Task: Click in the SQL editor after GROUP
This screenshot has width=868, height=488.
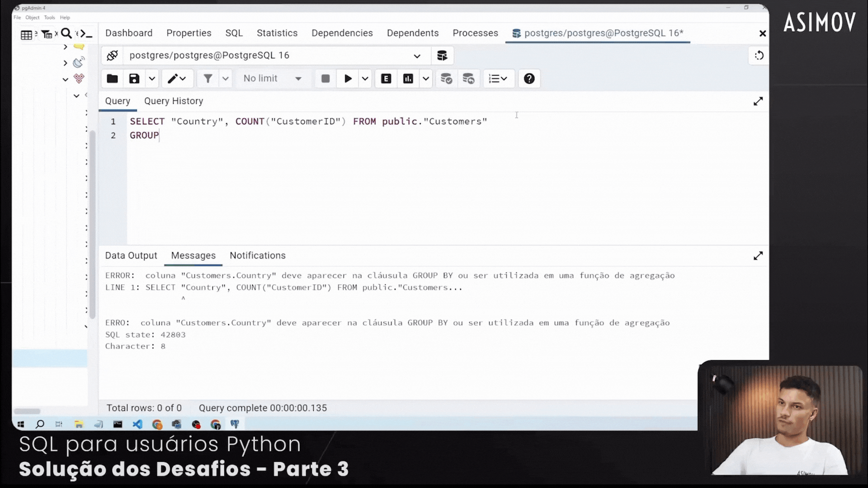Action: (x=160, y=136)
